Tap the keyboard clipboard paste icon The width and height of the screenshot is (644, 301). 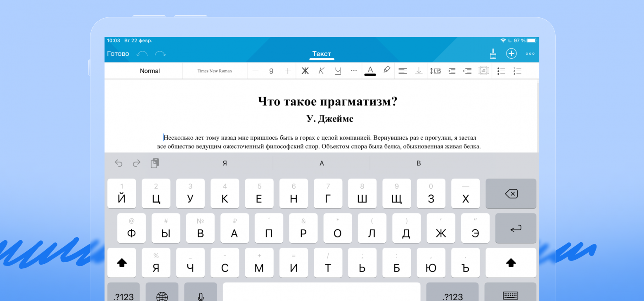pos(155,163)
